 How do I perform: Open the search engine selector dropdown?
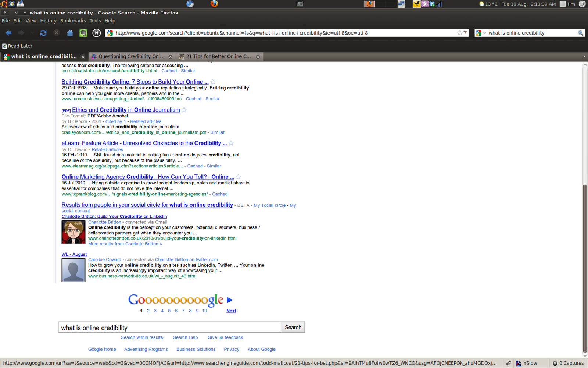[481, 33]
